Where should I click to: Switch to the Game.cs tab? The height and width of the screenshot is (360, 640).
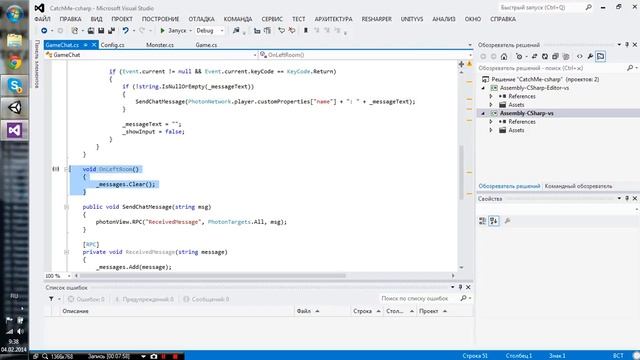pos(206,45)
